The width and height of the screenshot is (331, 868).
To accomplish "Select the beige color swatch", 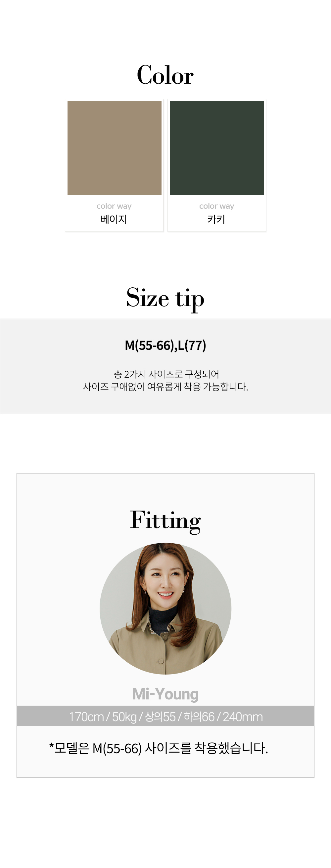I will click(x=115, y=147).
